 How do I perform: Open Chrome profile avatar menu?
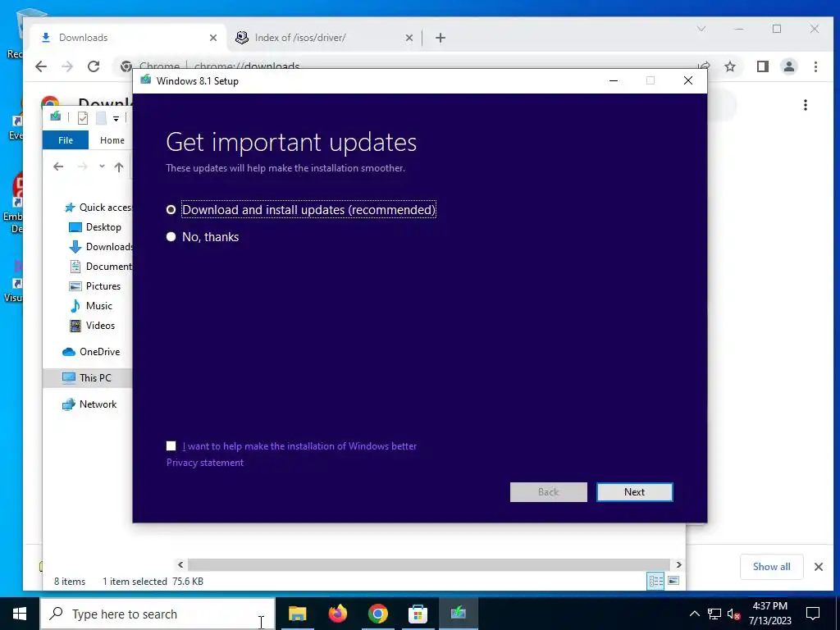[x=789, y=66]
